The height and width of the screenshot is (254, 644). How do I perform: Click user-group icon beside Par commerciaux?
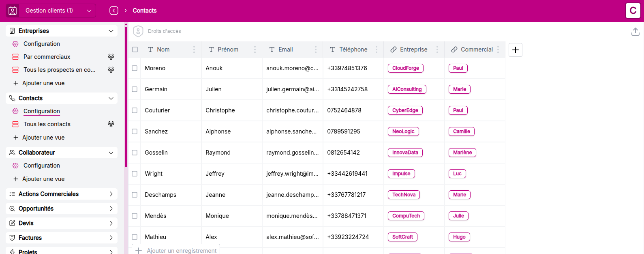pyautogui.click(x=111, y=57)
